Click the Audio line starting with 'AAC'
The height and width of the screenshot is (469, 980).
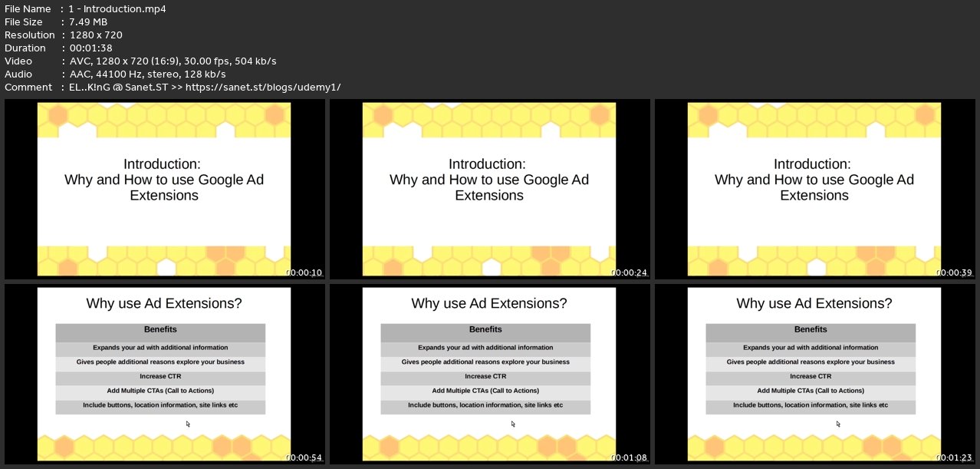[x=147, y=74]
